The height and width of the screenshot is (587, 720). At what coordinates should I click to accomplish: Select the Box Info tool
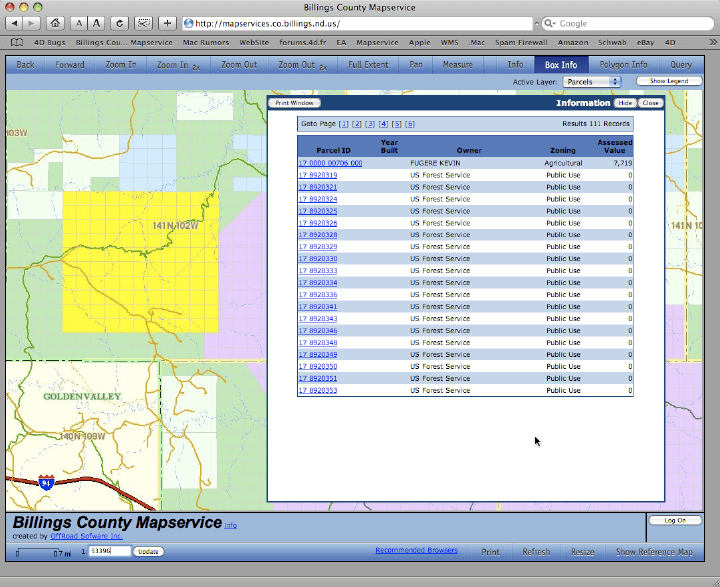click(x=561, y=65)
